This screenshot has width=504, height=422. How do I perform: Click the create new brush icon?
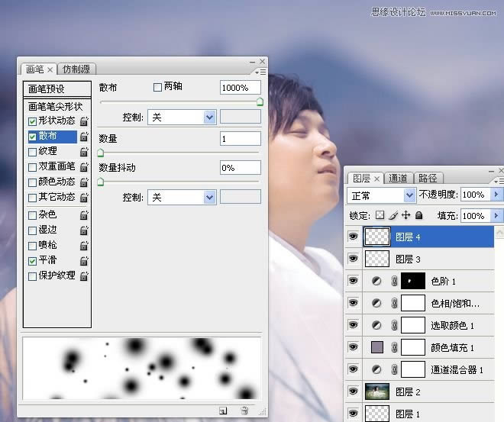[x=223, y=411]
